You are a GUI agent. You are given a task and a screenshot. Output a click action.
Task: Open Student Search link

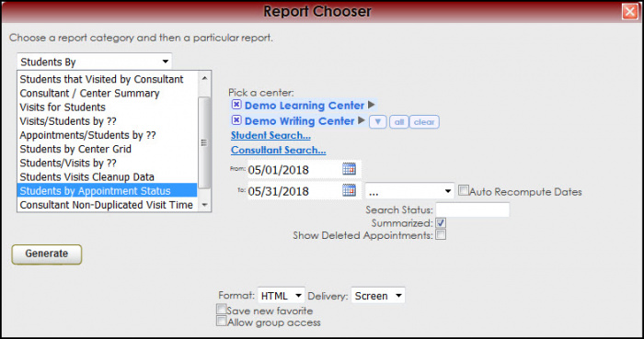coord(270,135)
